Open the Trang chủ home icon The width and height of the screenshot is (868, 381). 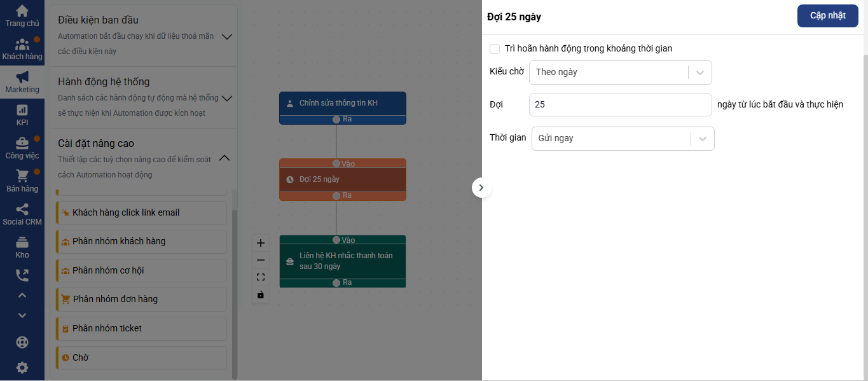22,11
